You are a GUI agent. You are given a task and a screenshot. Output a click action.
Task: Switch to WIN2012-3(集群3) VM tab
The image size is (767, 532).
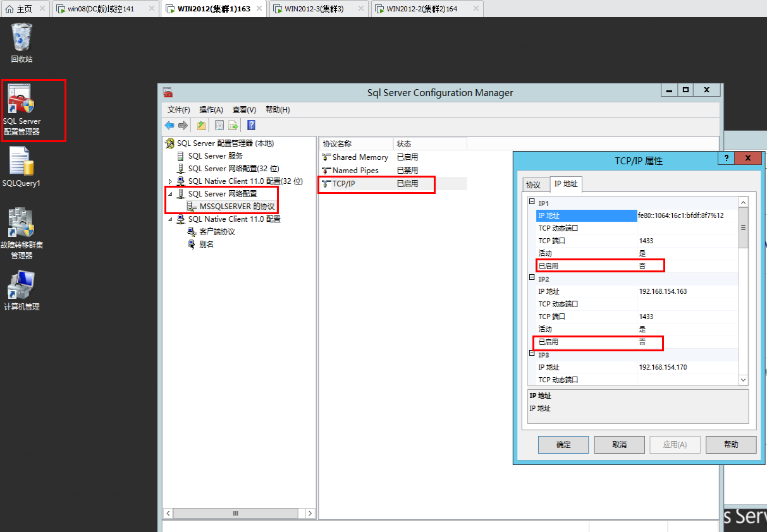320,9
